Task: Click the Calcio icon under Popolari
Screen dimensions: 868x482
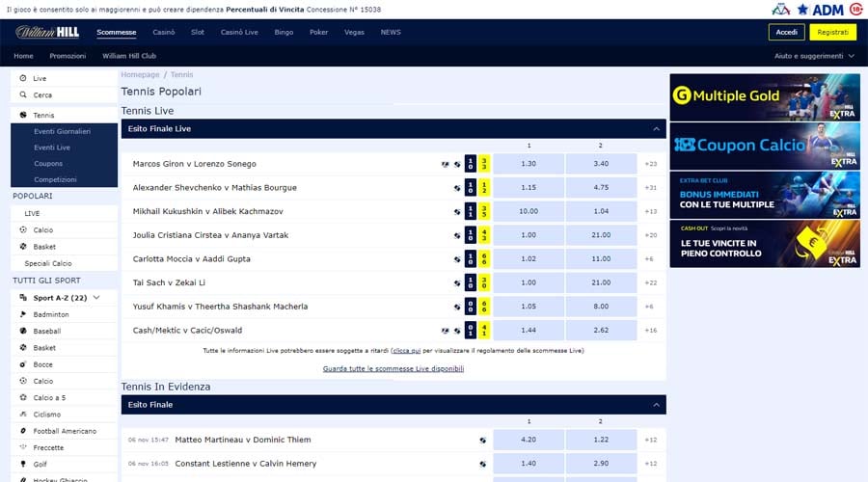Action: coord(23,229)
